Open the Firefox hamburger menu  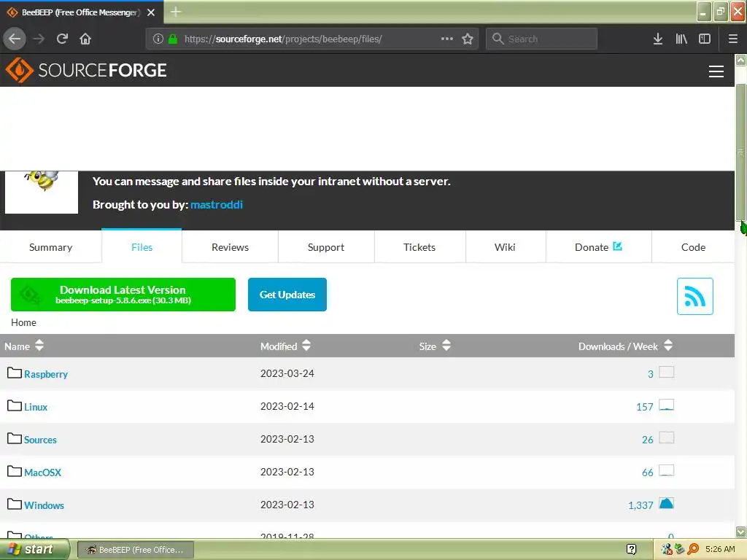(733, 39)
